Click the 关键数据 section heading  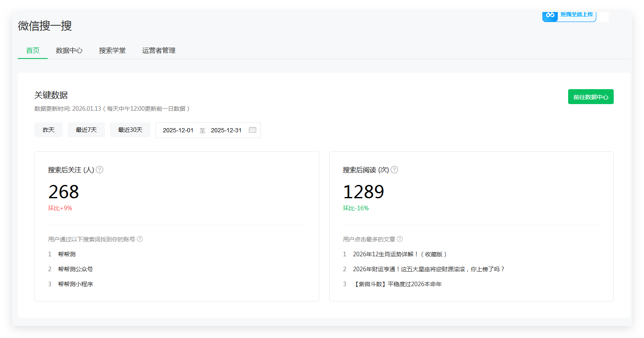tap(51, 95)
